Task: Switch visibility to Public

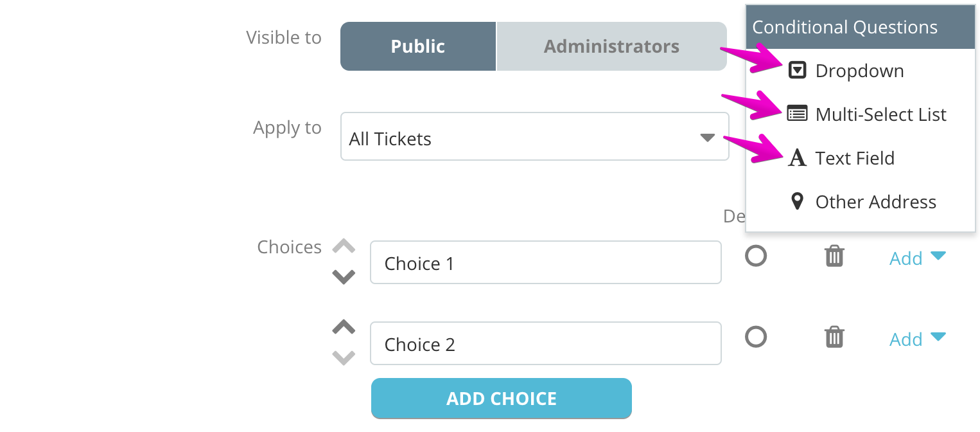Action: 418,46
